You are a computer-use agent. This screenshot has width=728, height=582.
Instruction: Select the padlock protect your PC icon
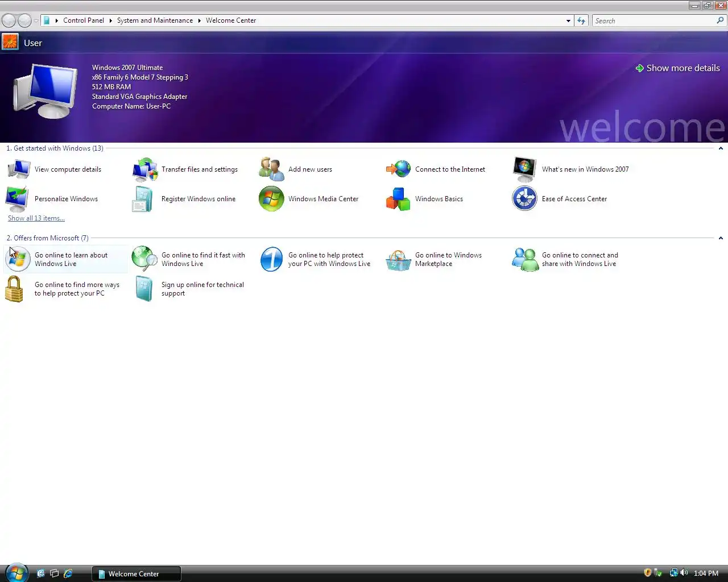[x=14, y=289]
